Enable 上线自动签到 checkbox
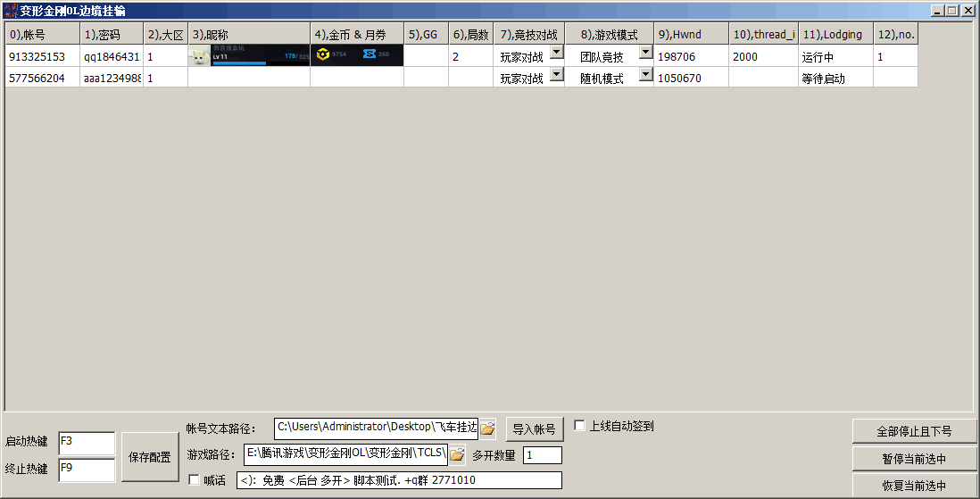Image resolution: width=980 pixels, height=499 pixels. [x=579, y=426]
